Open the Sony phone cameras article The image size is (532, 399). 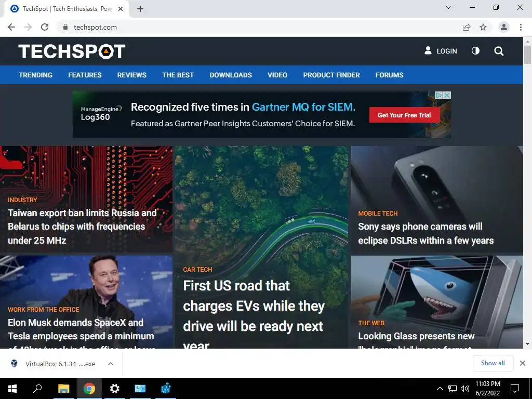[426, 233]
